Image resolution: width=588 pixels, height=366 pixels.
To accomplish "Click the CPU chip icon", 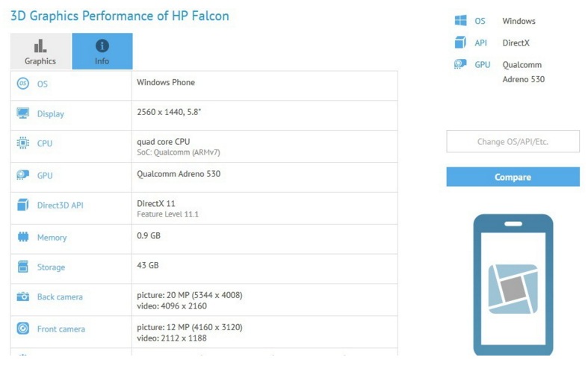I will pos(23,143).
